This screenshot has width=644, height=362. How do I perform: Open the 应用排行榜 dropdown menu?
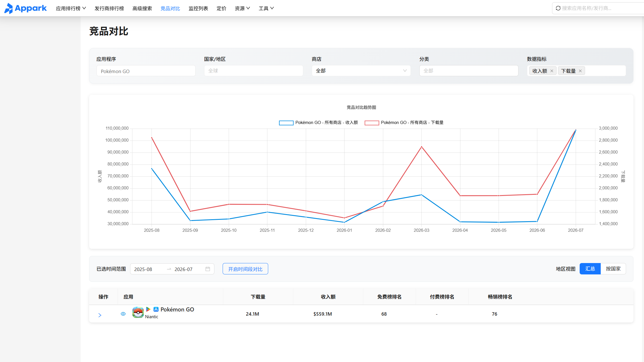click(x=71, y=8)
